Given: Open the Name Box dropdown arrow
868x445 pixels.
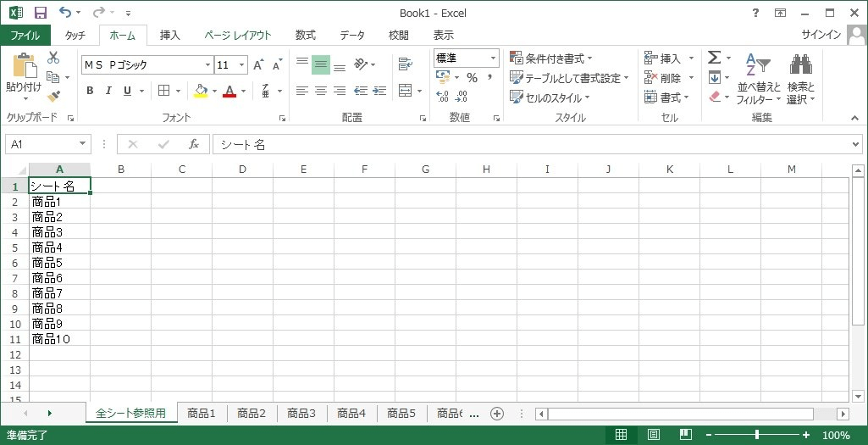Looking at the screenshot, I should (x=82, y=144).
